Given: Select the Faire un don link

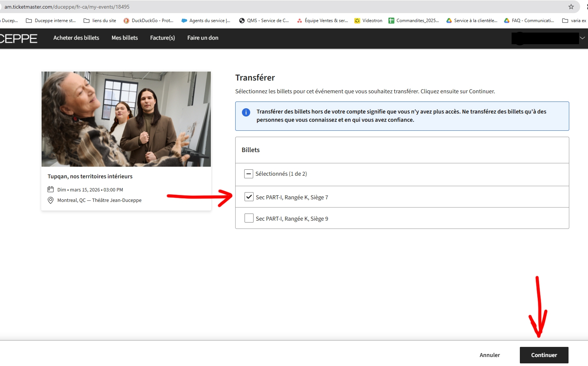Looking at the screenshot, I should (203, 38).
